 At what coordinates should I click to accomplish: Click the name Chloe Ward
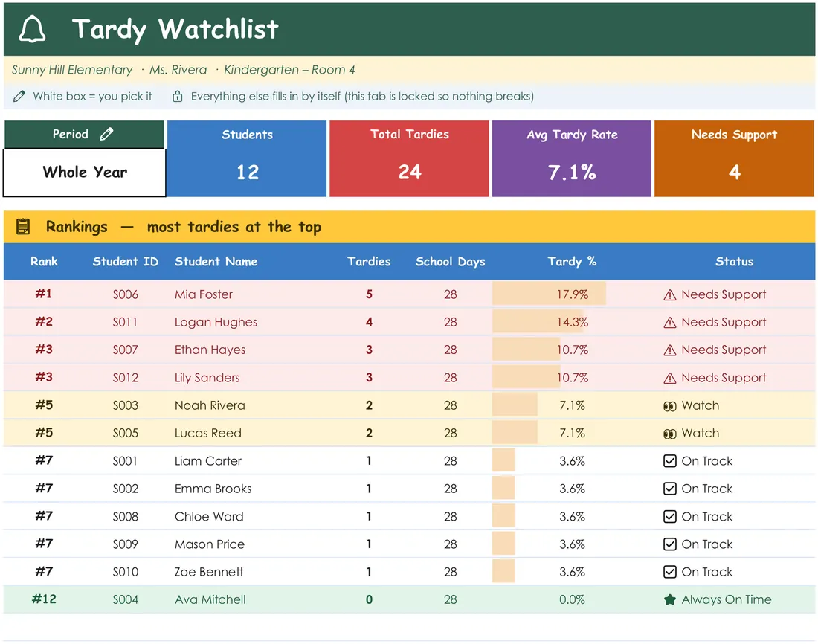[209, 517]
